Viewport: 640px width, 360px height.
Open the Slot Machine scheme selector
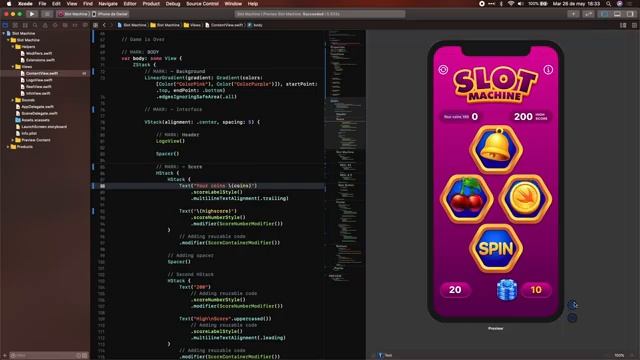[73, 14]
